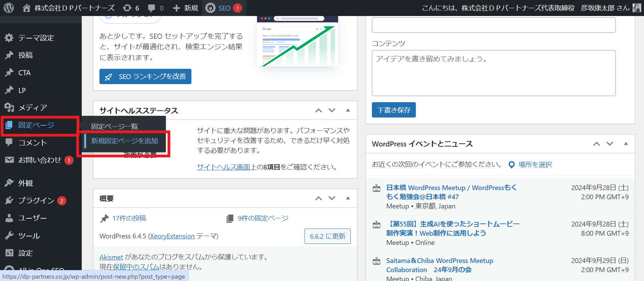Click event icon for 日本橋 WordPress Meetup
644x281 pixels.
point(376,188)
